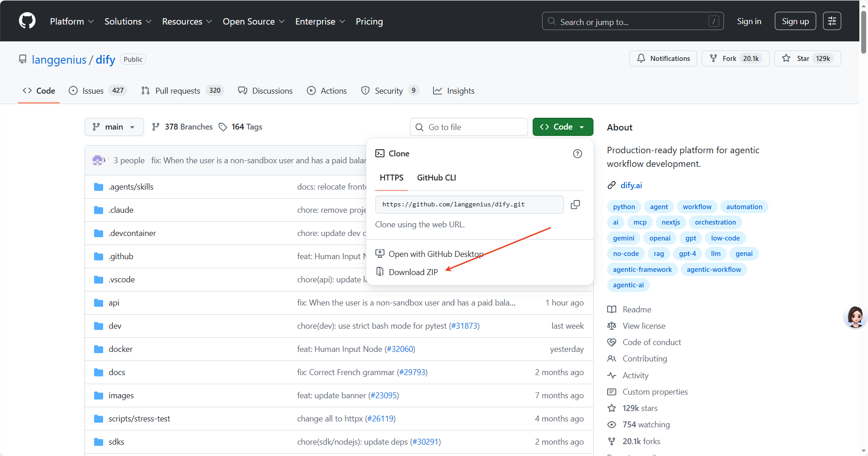This screenshot has width=868, height=456.
Task: Expand the Enterprise menu
Action: (x=320, y=21)
